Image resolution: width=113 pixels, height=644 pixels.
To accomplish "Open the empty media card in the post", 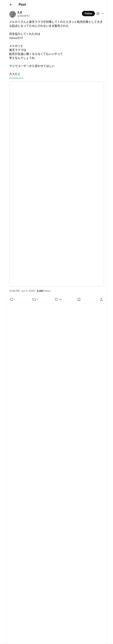I will point(56,184).
